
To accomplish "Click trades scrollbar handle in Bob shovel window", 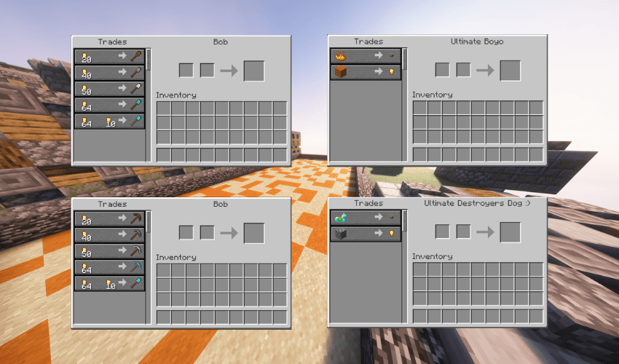I will [149, 60].
